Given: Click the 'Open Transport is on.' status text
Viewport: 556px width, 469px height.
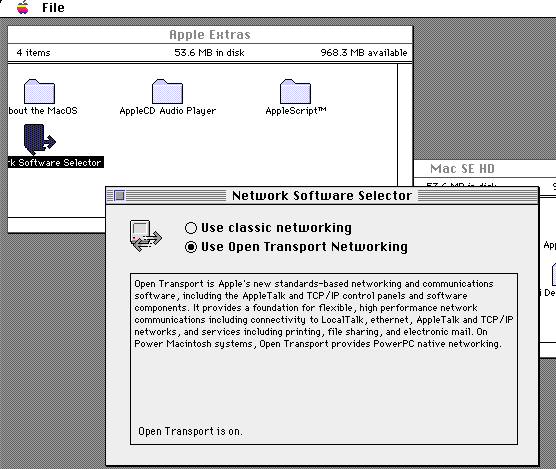Looking at the screenshot, I should click(190, 431).
